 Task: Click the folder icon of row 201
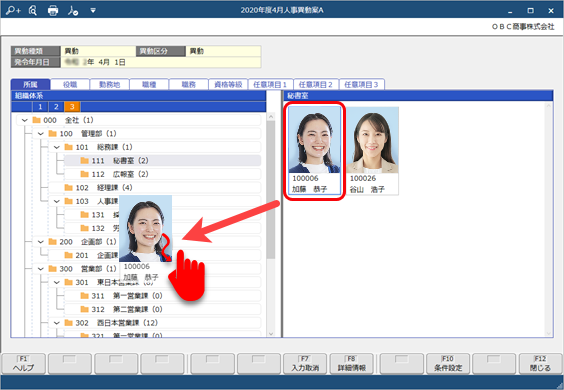[x=68, y=255]
